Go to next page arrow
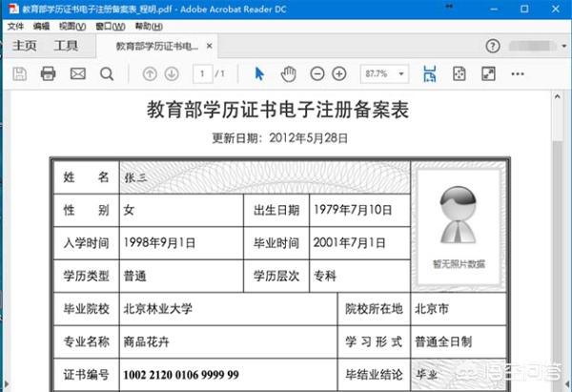This screenshot has height=392, width=572. click(172, 74)
